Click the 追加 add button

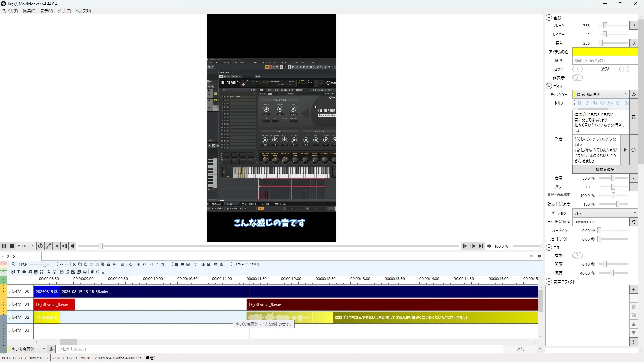(520, 349)
